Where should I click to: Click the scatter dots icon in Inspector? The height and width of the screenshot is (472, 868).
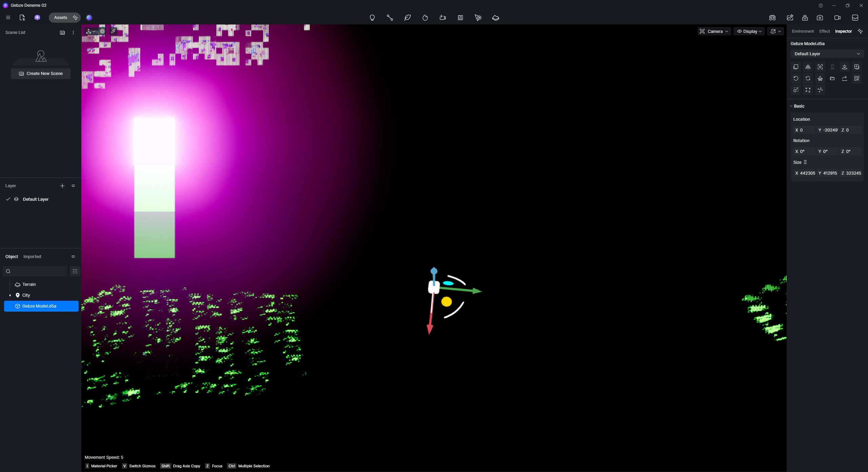point(820,90)
